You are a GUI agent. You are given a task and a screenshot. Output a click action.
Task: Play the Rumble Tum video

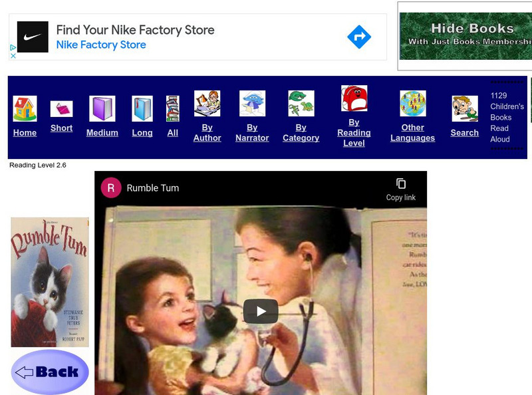click(261, 311)
